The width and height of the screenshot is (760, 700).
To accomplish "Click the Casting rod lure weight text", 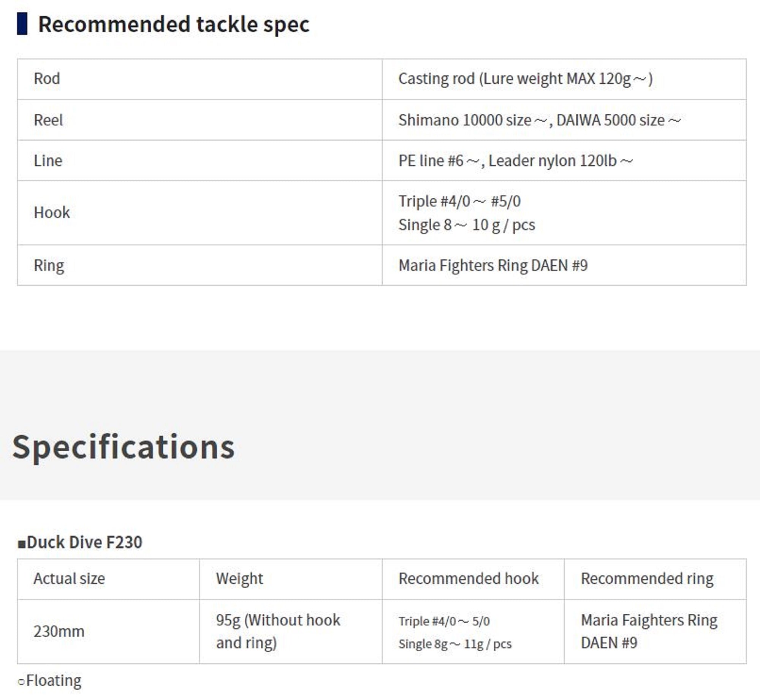I will click(525, 79).
